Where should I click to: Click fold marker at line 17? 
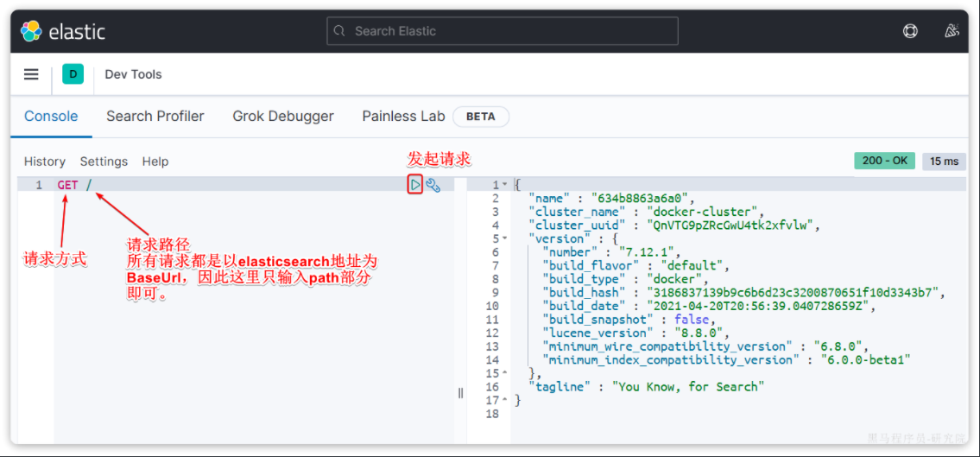click(505, 400)
